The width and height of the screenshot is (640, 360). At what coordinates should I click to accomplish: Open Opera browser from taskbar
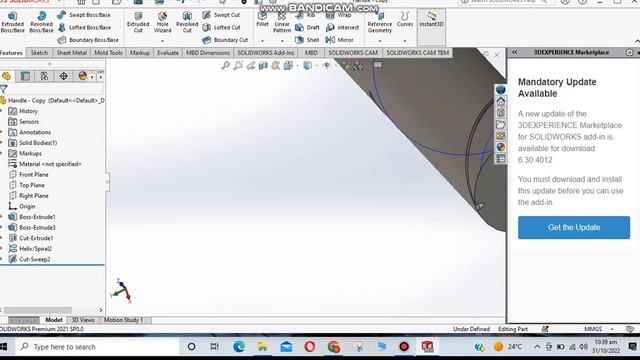tap(310, 347)
